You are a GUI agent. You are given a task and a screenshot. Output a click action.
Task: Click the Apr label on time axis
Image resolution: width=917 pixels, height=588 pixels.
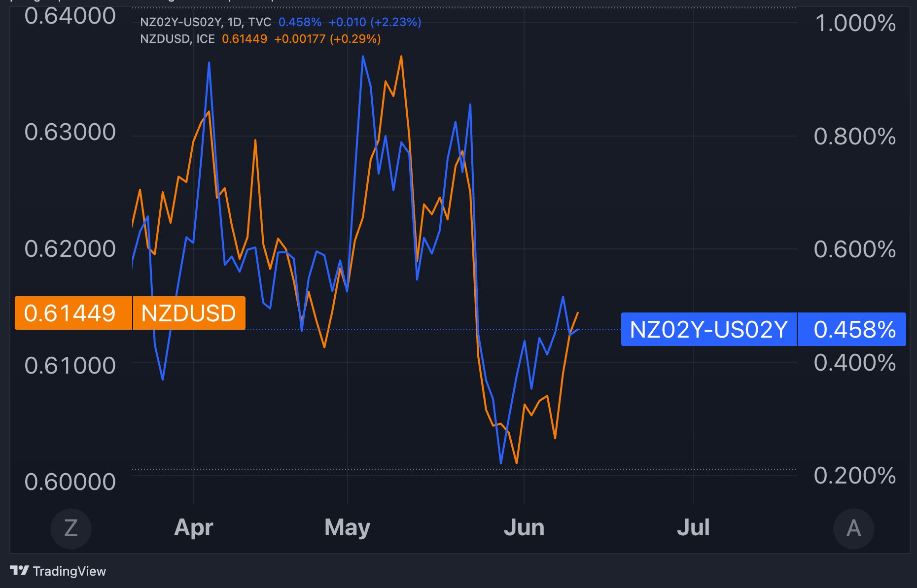click(194, 528)
